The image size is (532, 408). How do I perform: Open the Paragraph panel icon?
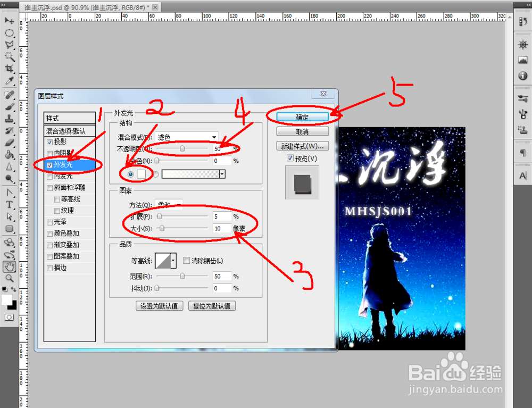click(522, 153)
